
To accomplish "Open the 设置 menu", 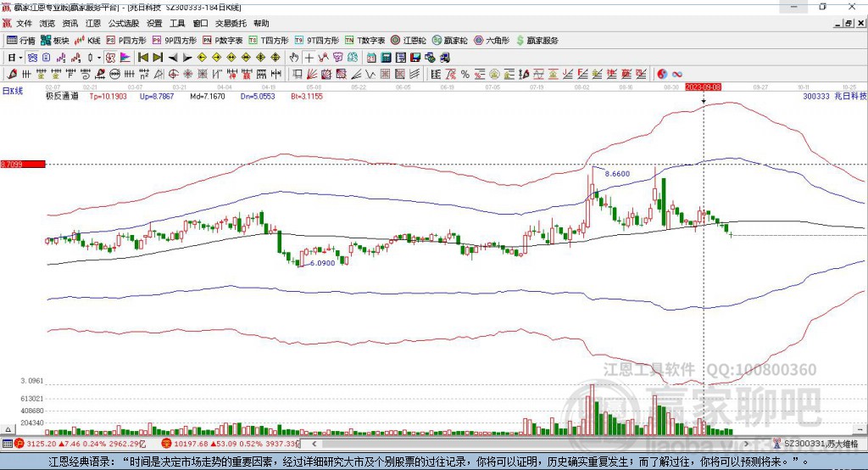I will (x=154, y=23).
